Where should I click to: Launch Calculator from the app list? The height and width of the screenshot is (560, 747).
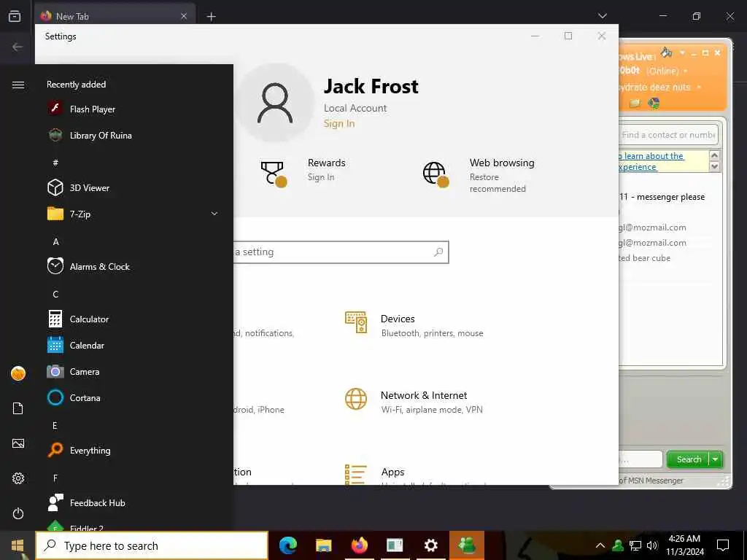click(x=133, y=319)
